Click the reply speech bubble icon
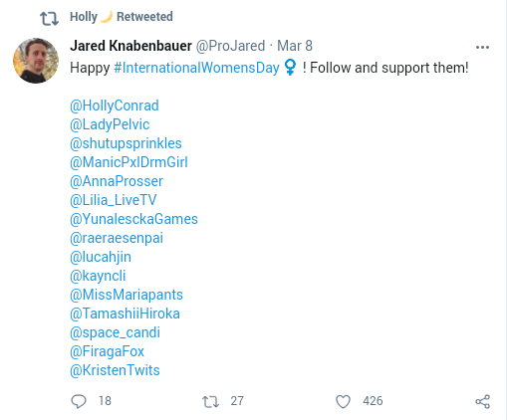This screenshot has height=420, width=507. (x=79, y=401)
